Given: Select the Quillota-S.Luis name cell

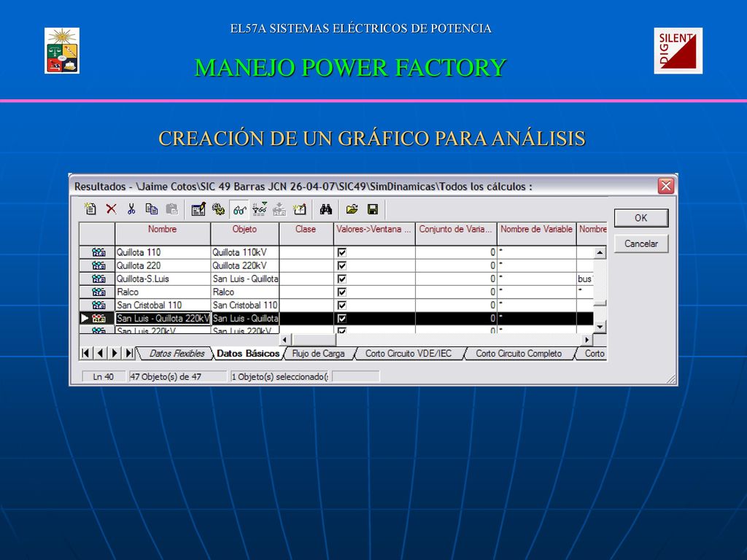Looking at the screenshot, I should point(163,279).
